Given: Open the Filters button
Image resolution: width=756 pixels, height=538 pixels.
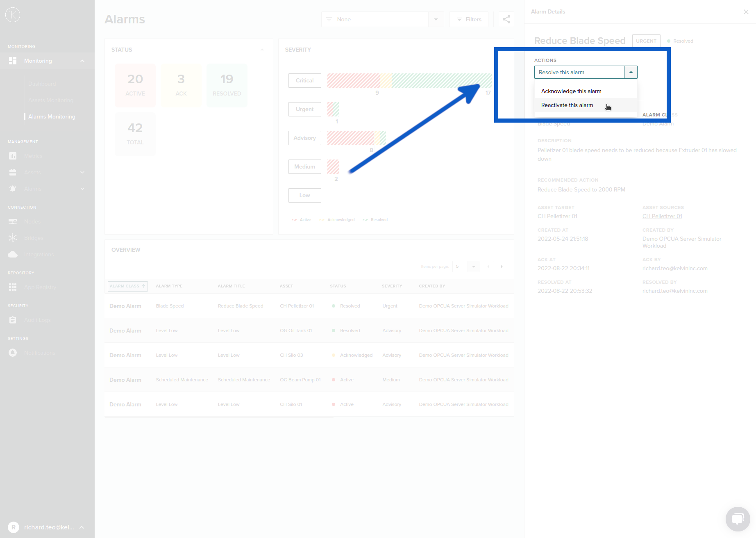Looking at the screenshot, I should 469,19.
